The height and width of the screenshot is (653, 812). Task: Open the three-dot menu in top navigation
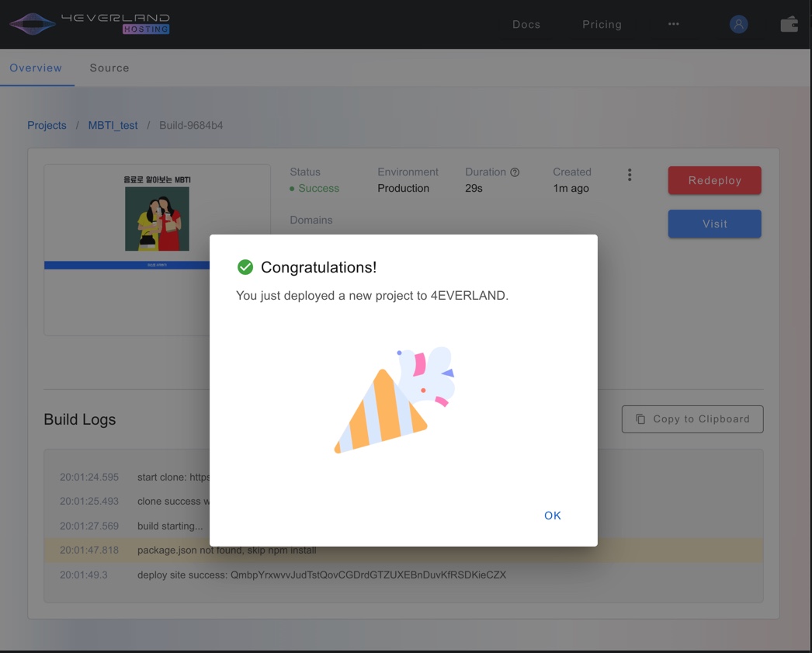(x=673, y=24)
